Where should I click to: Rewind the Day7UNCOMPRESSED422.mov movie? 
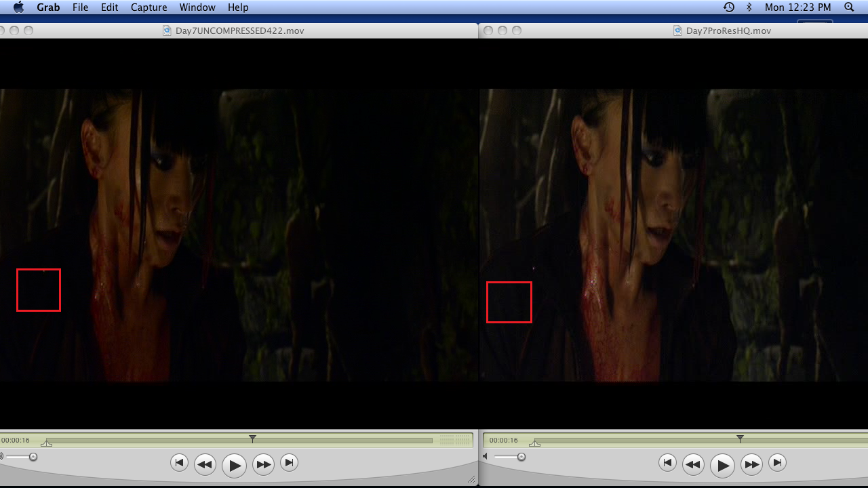[x=205, y=464]
